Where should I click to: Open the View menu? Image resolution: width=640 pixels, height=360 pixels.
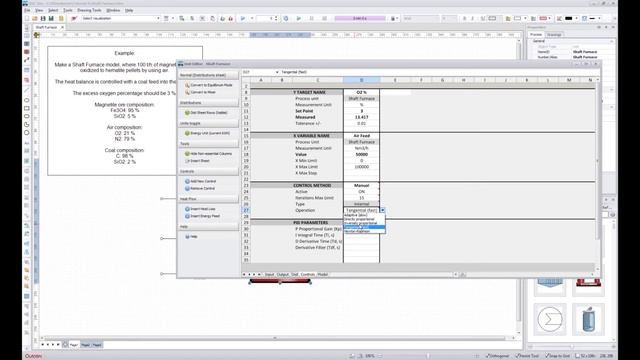click(39, 10)
